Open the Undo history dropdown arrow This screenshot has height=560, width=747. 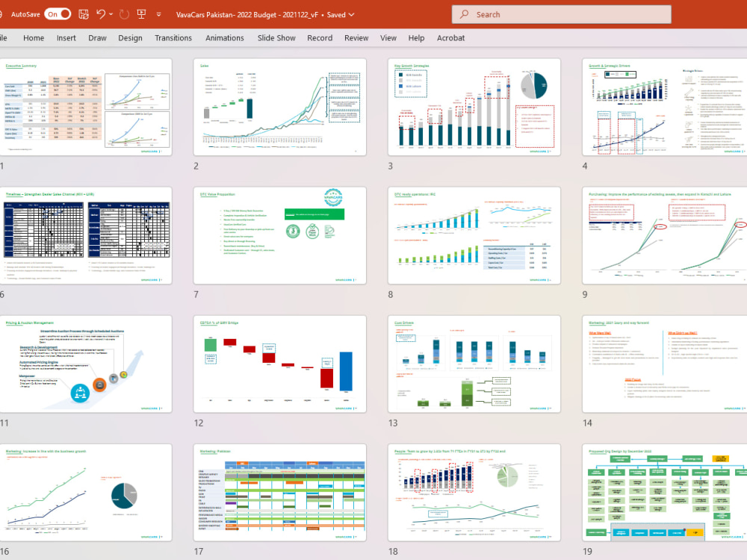[x=111, y=14]
